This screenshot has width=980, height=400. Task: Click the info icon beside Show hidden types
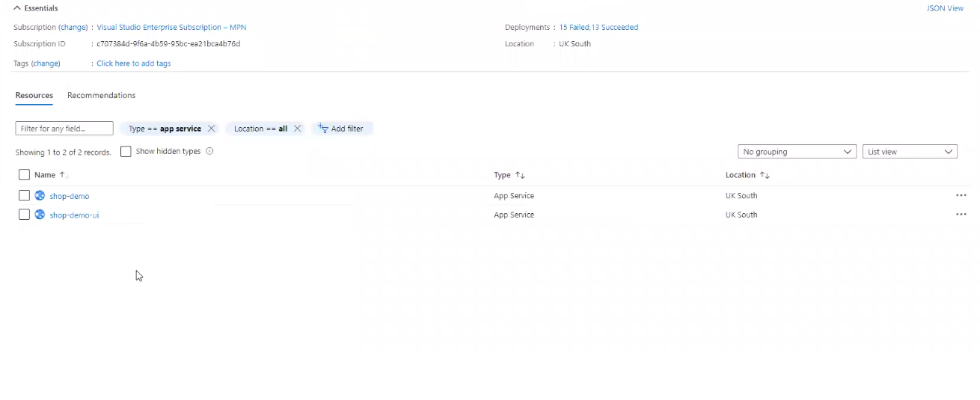[209, 151]
